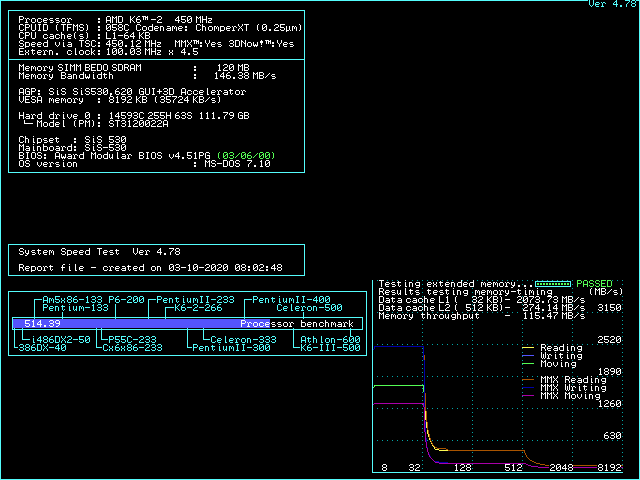The image size is (640, 480).
Task: Click the orange 'MMX Reading' legend entry
Action: click(564, 380)
